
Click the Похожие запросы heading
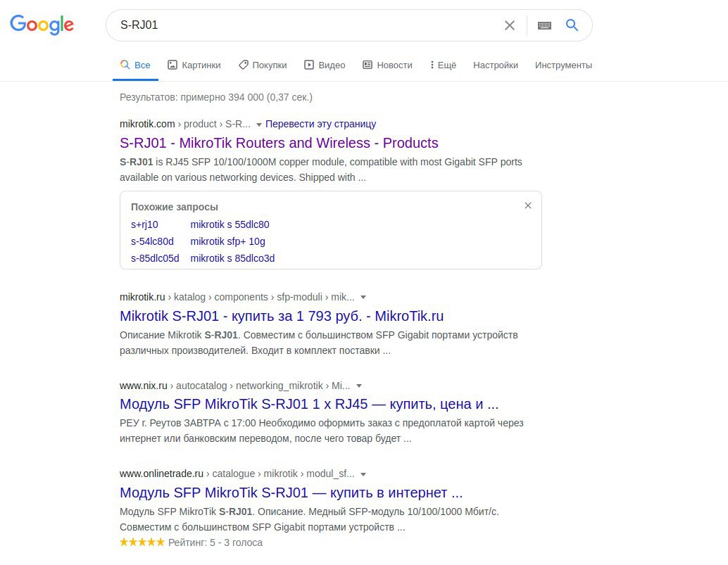(174, 207)
